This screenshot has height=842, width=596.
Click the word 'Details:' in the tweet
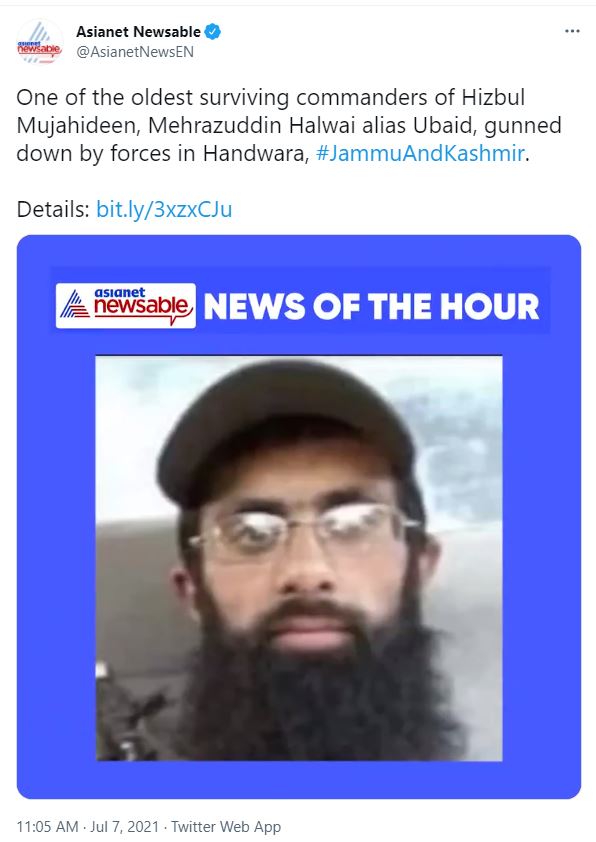(53, 209)
